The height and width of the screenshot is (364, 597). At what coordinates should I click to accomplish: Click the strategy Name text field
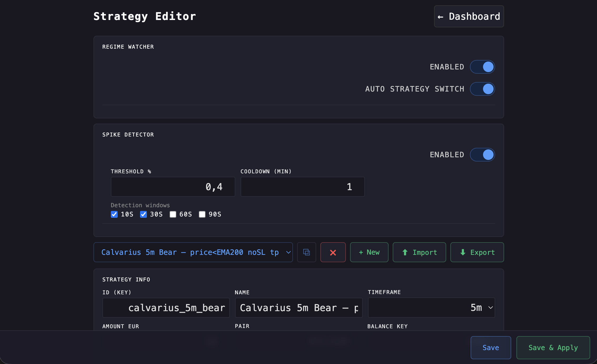299,307
